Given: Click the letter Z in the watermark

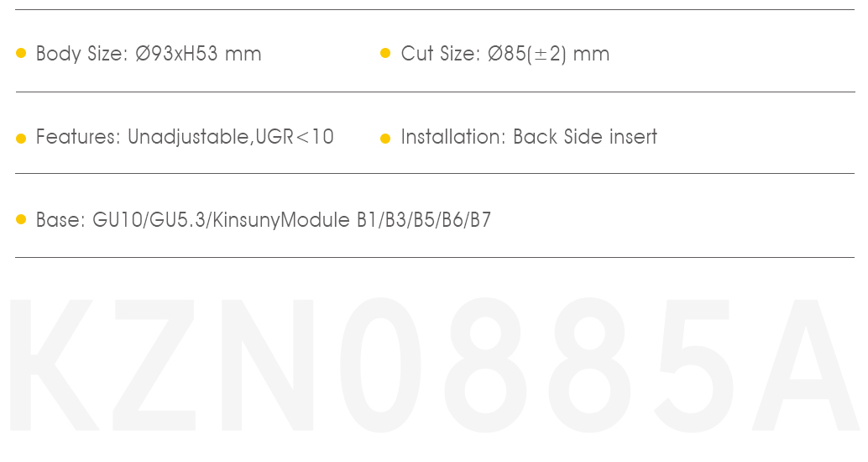Looking at the screenshot, I should tap(154, 365).
